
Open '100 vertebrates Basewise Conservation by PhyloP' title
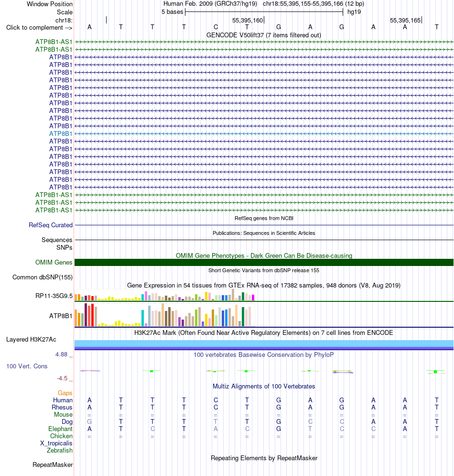pos(263,354)
